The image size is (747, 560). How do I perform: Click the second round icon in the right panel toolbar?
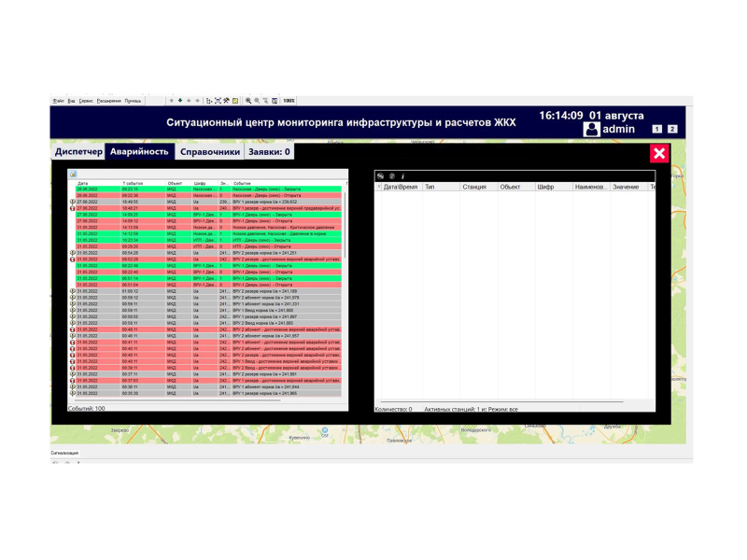[x=392, y=176]
